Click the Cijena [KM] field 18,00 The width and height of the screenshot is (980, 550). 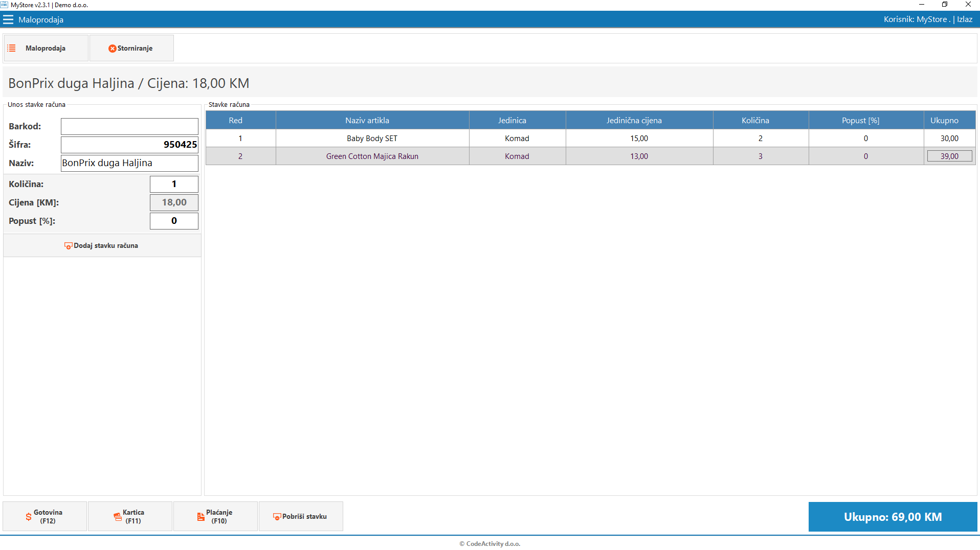tap(174, 202)
